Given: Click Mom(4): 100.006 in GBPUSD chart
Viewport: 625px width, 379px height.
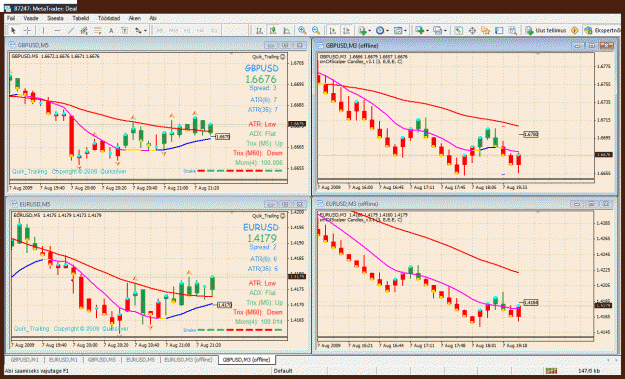Looking at the screenshot, I should click(x=259, y=163).
